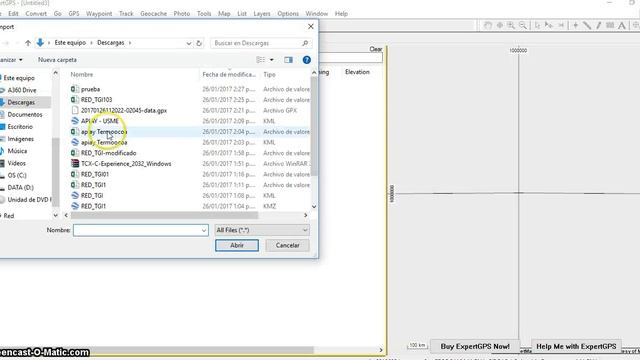The width and height of the screenshot is (640, 360).
Task: Select the hand pan tool in ExpertGPS toolbar
Action: point(488,25)
